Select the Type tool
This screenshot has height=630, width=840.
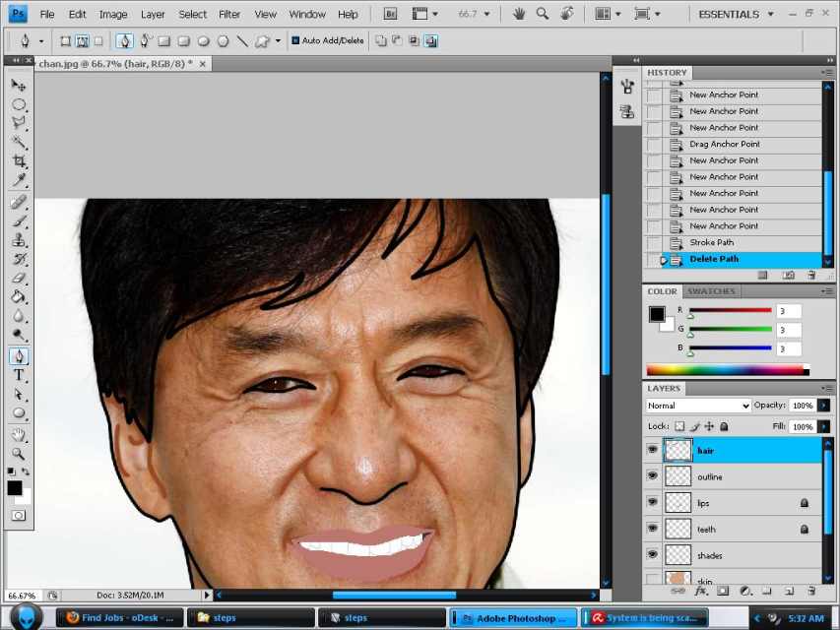click(18, 374)
